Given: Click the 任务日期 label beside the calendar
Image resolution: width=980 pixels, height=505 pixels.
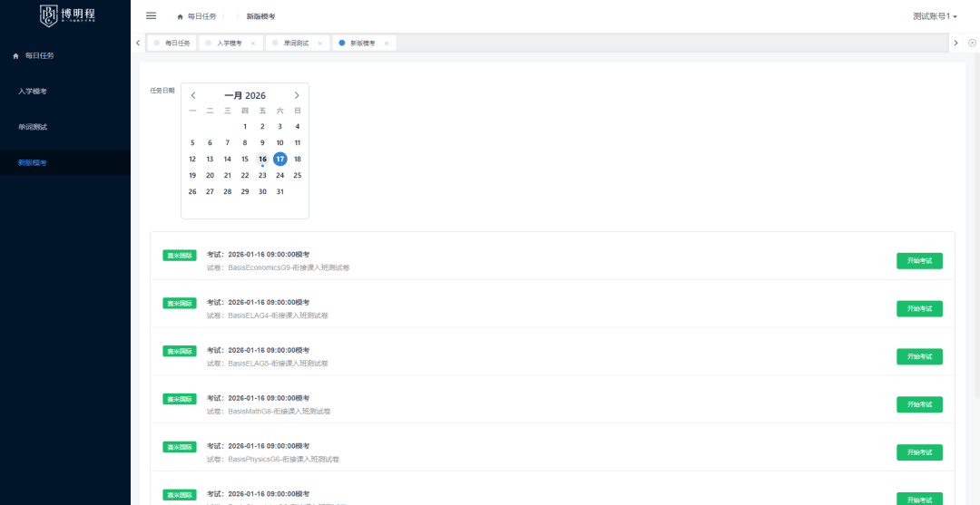Looking at the screenshot, I should point(162,91).
